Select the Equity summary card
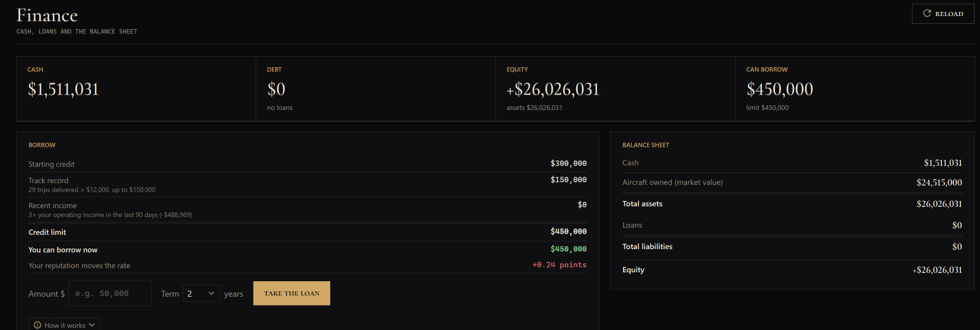The image size is (980, 330). (x=615, y=89)
